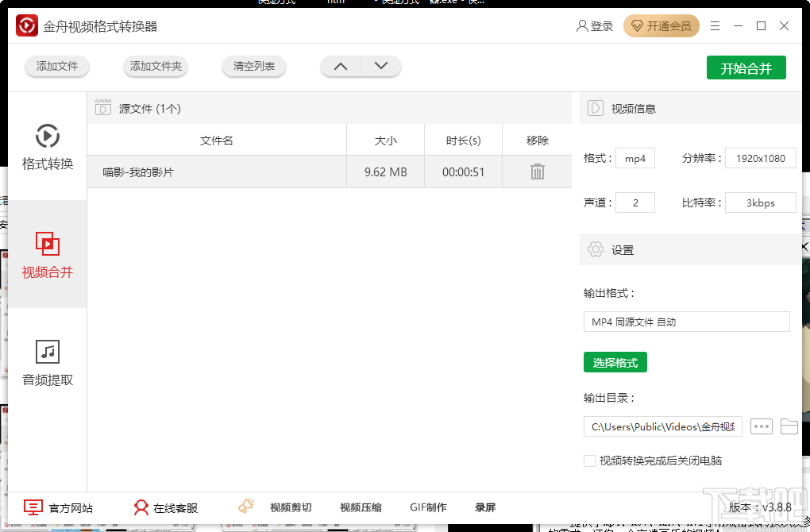Open the hamburger menu at top right
Viewport: 810px width, 532px height.
click(714, 25)
